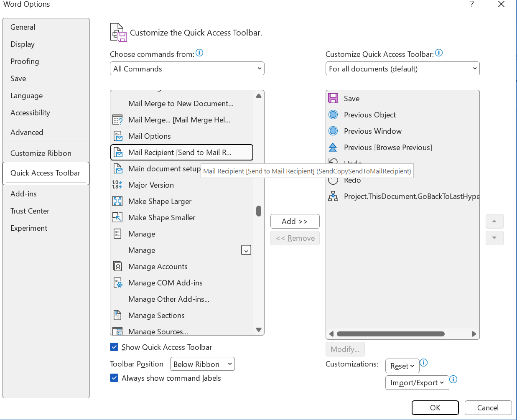Click info icon beside Customize Quick Access Toolbar
517x420 pixels.
coord(439,53)
